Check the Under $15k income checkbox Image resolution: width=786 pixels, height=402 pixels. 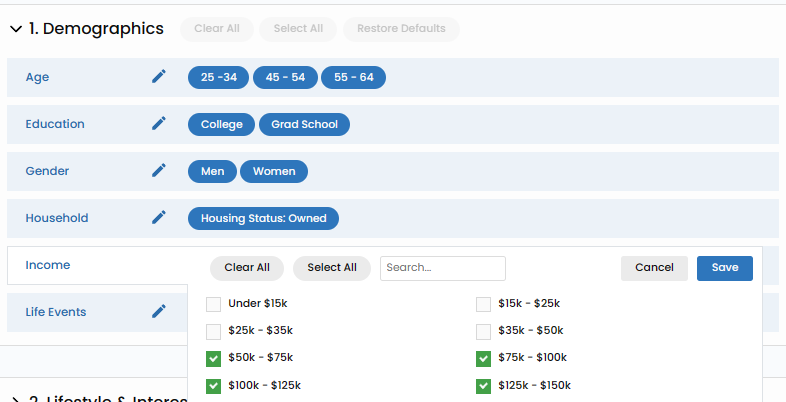214,304
